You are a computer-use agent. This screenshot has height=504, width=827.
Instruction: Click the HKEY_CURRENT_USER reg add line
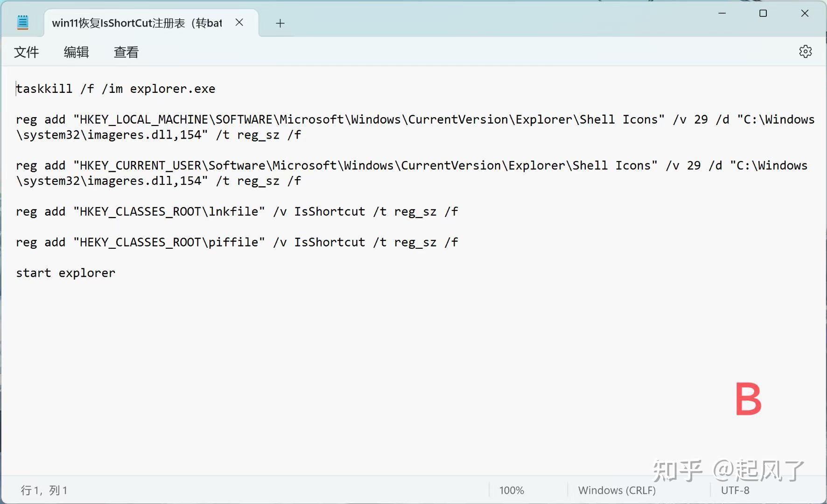coord(411,173)
